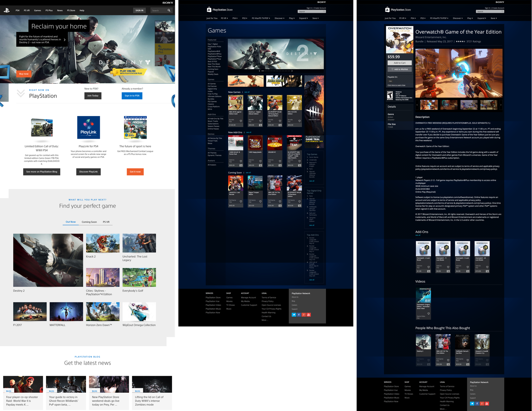Go to the previous Overwatch screenshot thumbnails
This screenshot has height=411, width=532.
pos(417,105)
